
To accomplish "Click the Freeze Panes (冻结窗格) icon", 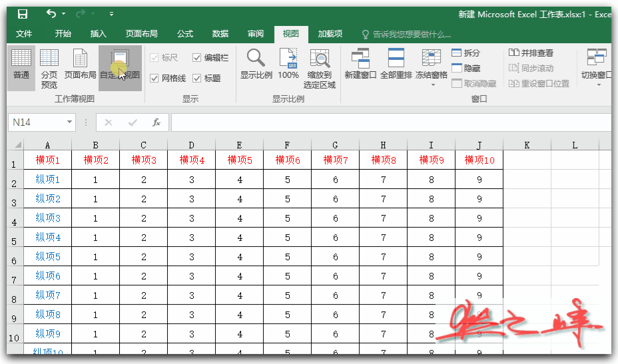I will [432, 58].
